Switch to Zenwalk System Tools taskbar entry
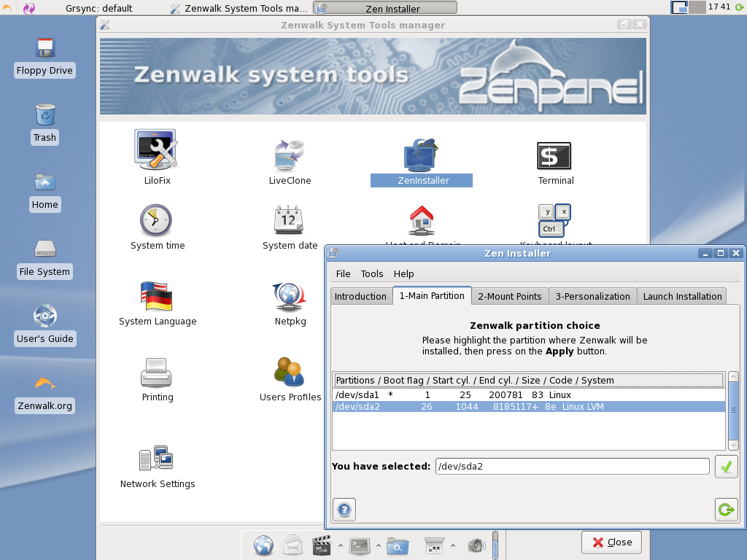This screenshot has width=747, height=560. (240, 8)
